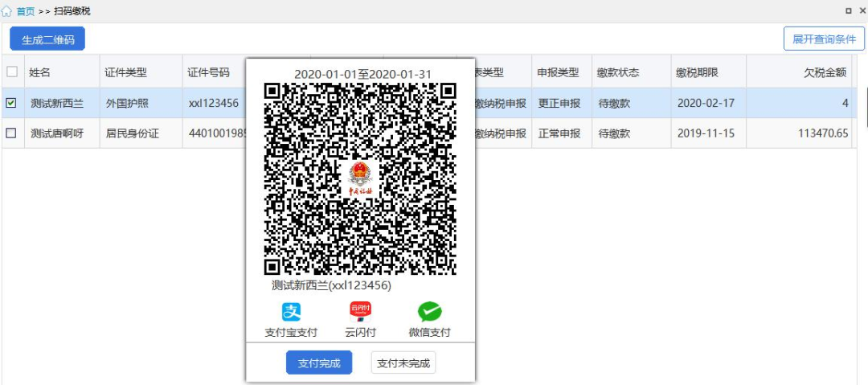Select the WeChat 微信支付 icon

(429, 312)
